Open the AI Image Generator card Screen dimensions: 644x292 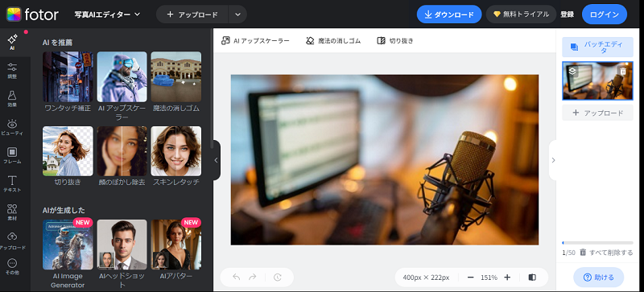point(68,245)
